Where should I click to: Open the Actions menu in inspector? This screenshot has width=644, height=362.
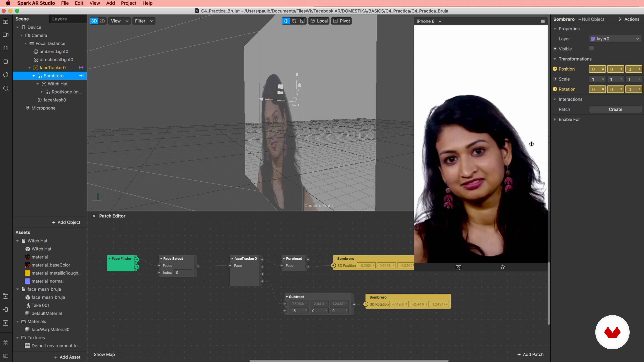629,19
